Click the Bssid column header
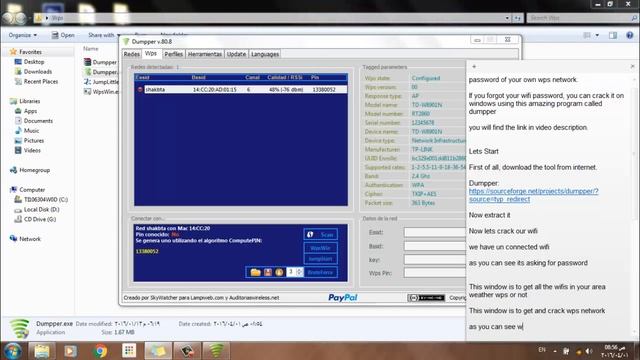 tap(199, 77)
